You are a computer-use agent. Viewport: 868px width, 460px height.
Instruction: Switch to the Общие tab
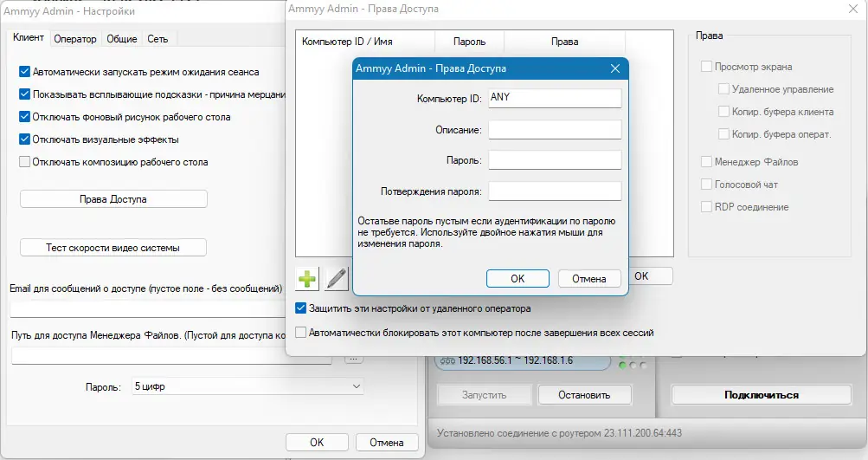pyautogui.click(x=122, y=39)
